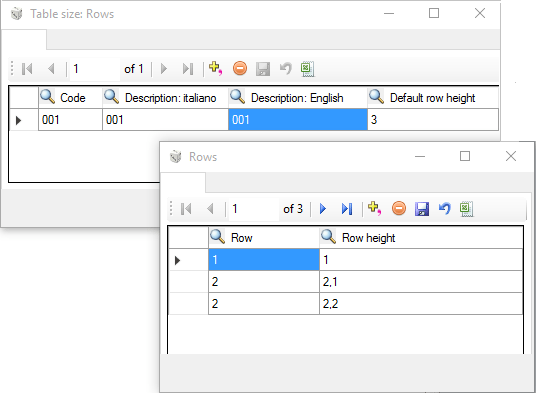
Task: Click Default row height cell showing 3
Action: (433, 120)
